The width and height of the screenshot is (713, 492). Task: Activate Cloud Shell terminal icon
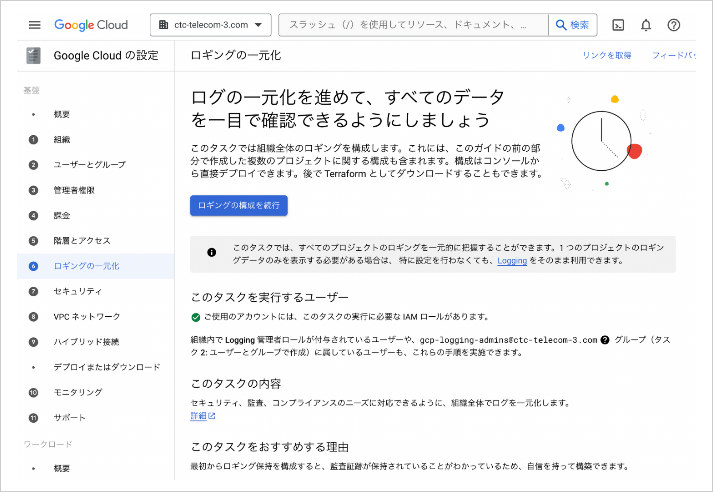point(618,25)
